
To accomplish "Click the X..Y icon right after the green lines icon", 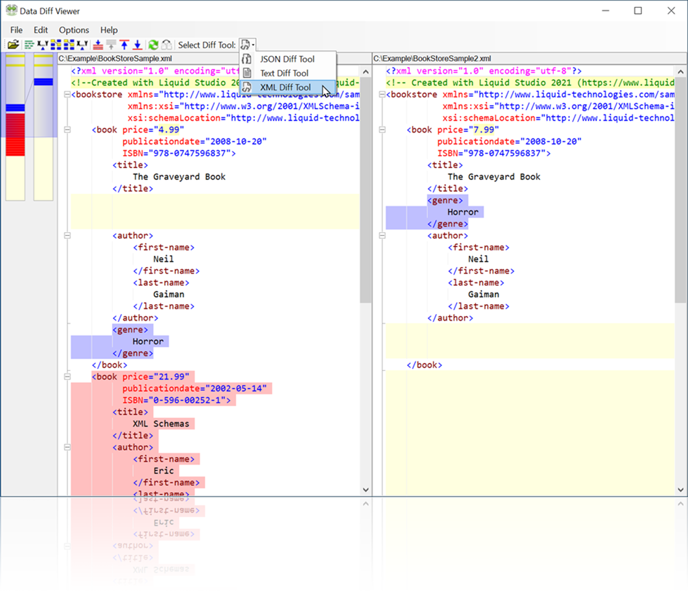I will (43, 45).
